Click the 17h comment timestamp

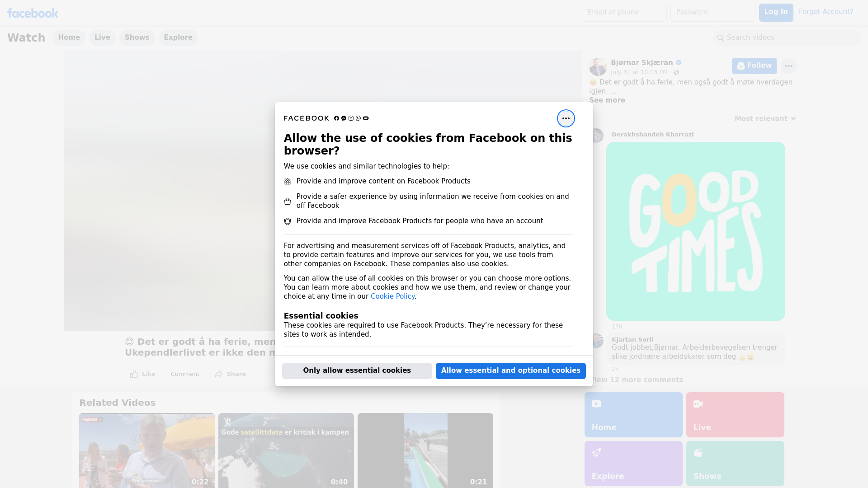click(x=617, y=327)
